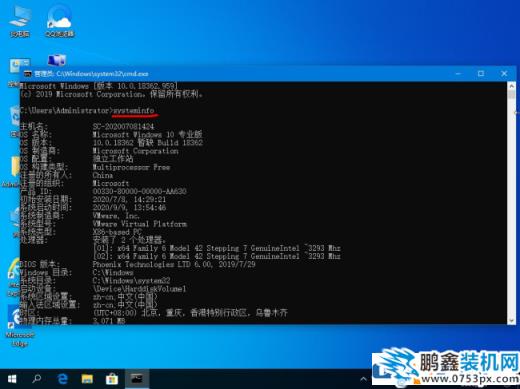The height and width of the screenshot is (389, 520).
Task: Open the QQ Browser desktop icon
Action: (x=60, y=21)
